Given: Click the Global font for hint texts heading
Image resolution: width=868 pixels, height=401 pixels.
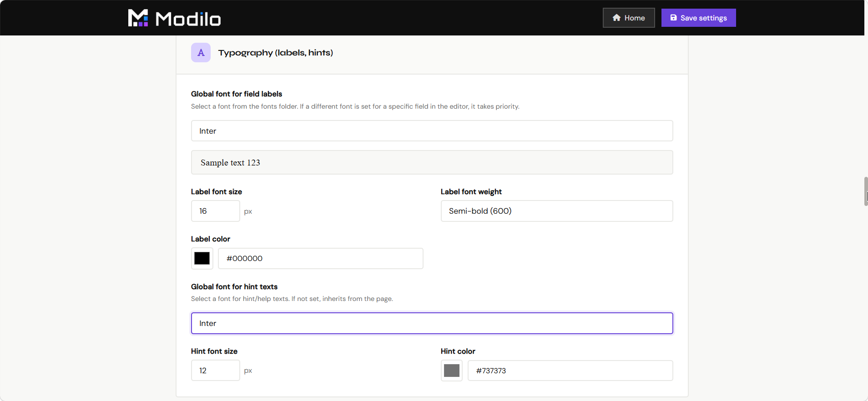Looking at the screenshot, I should pyautogui.click(x=234, y=287).
